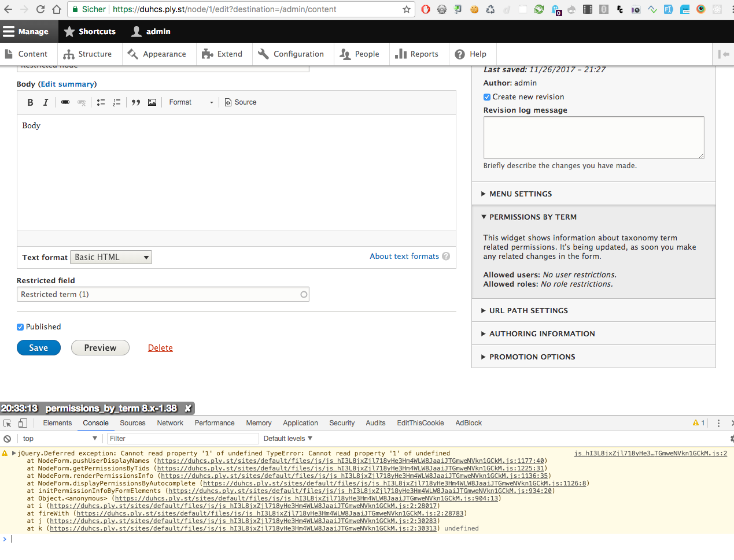Switch to the Network tab in DevTools
This screenshot has width=734, height=560.
click(169, 423)
